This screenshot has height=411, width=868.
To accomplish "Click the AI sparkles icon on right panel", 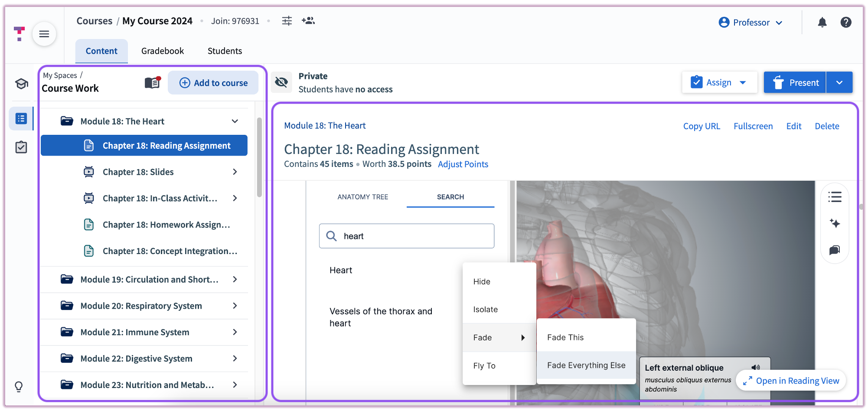I will tap(835, 223).
